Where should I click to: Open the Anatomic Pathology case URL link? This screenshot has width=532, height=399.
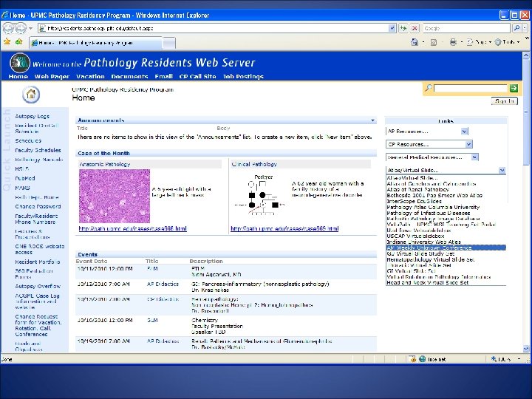pos(133,228)
